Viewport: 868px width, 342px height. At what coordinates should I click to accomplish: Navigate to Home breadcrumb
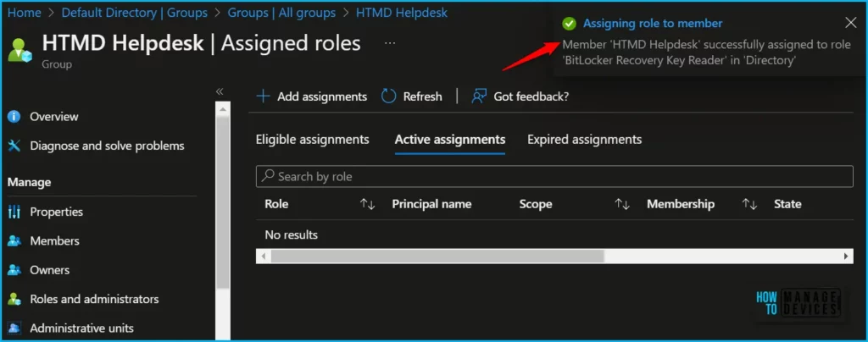25,12
